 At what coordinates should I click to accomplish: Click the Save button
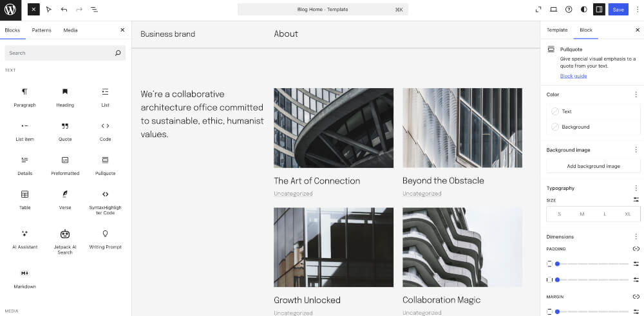pos(618,10)
